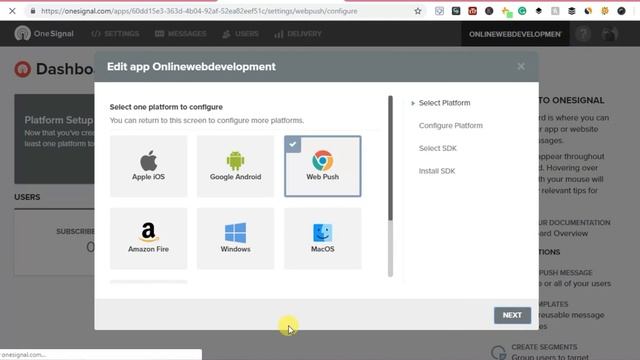
Task: Click the help question mark icon
Action: 583,34
